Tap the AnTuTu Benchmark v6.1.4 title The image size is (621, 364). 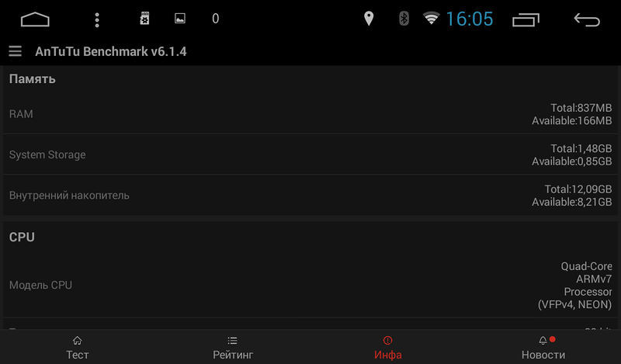(x=111, y=51)
